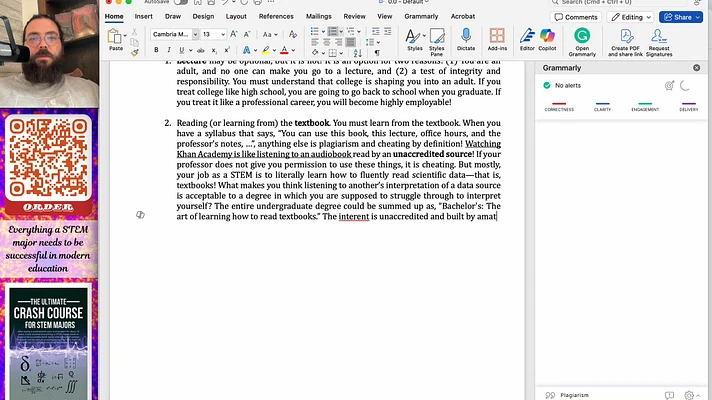Click the Plagiarism check in Grammarly
Screen dimensions: 712x400
567,395
